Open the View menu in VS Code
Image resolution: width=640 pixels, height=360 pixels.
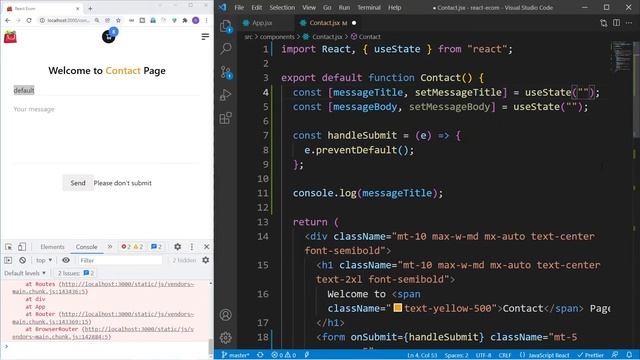tap(309, 7)
